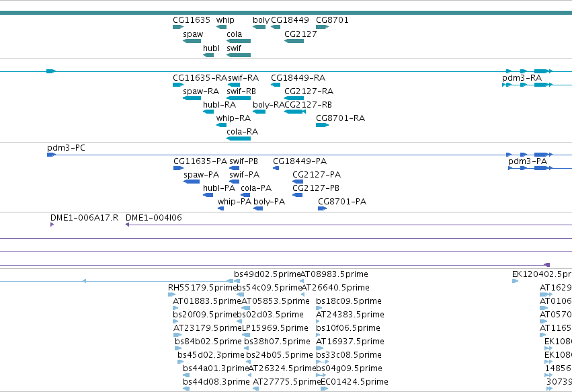
Task: Click the bs02d03.5prime EST label
Action: [270, 315]
